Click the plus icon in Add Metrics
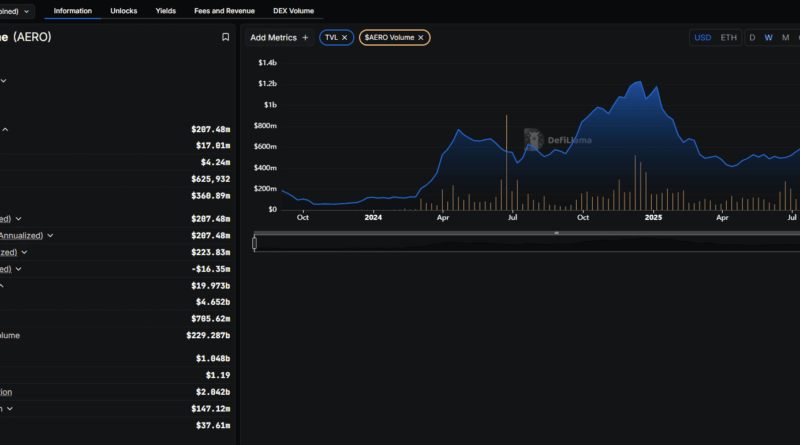 pos(305,38)
